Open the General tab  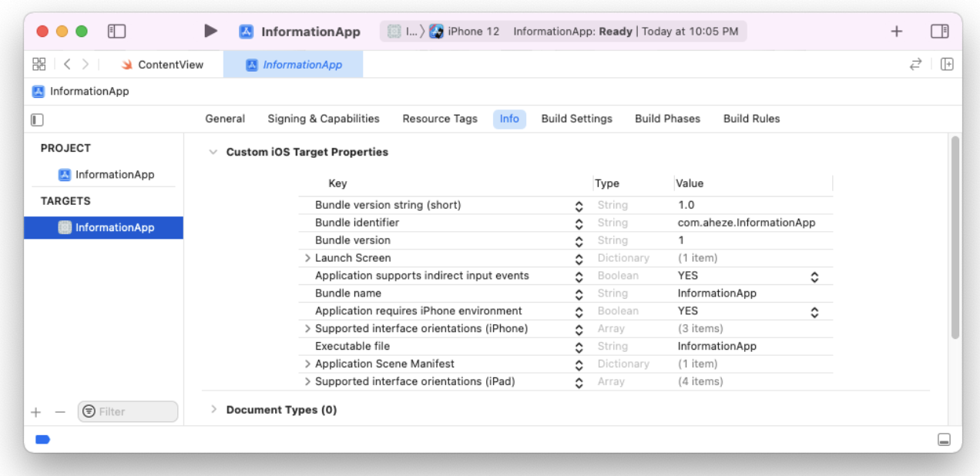pos(225,119)
